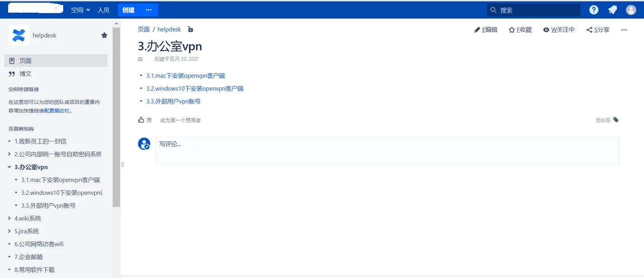This screenshot has height=278, width=644.
Task: Open the notifications icon in header
Action: click(612, 10)
